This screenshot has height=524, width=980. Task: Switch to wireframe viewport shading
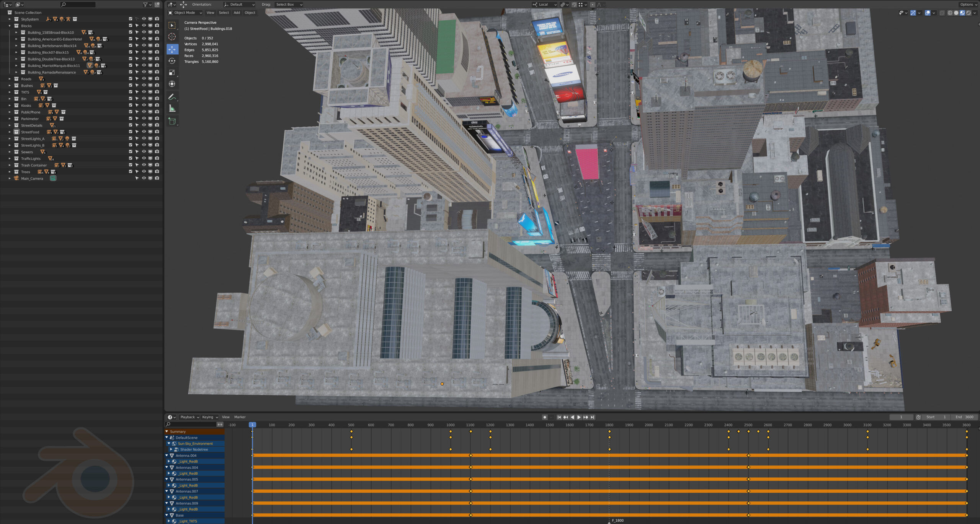click(950, 13)
